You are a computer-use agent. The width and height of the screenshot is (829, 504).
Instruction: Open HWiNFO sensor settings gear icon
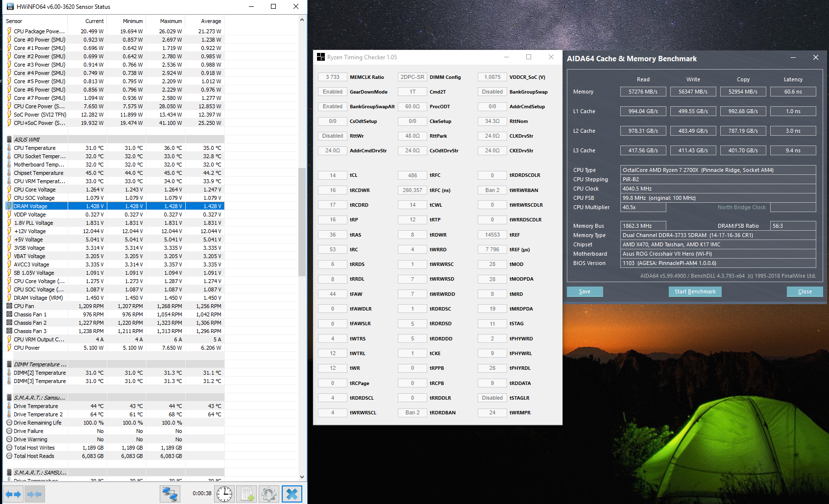[269, 494]
